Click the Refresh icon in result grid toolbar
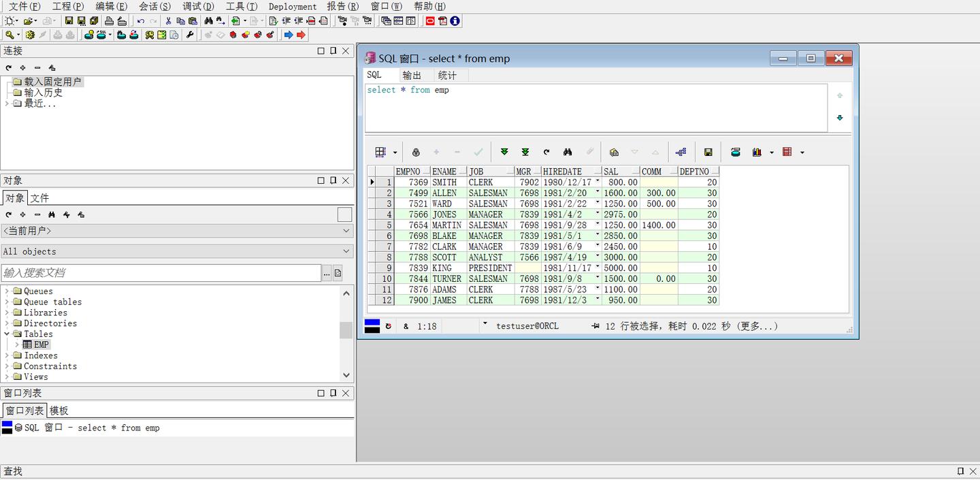The image size is (980, 480). pos(546,153)
